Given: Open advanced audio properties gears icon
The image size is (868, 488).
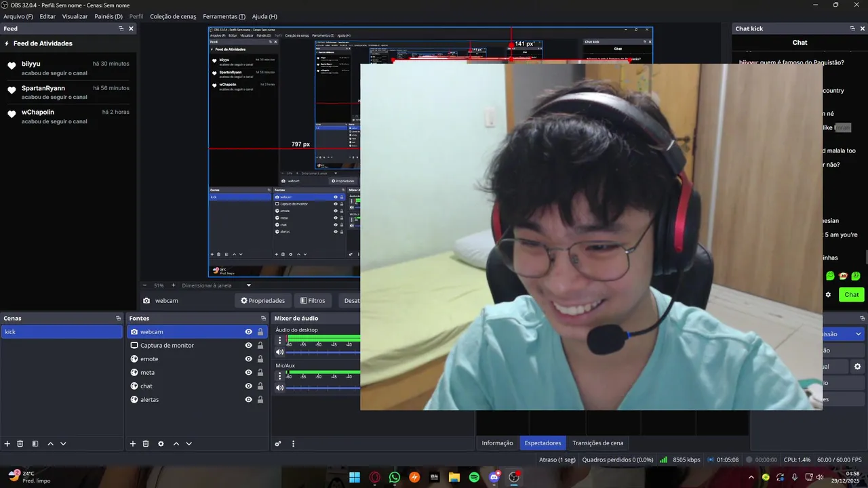Looking at the screenshot, I should pos(278,444).
